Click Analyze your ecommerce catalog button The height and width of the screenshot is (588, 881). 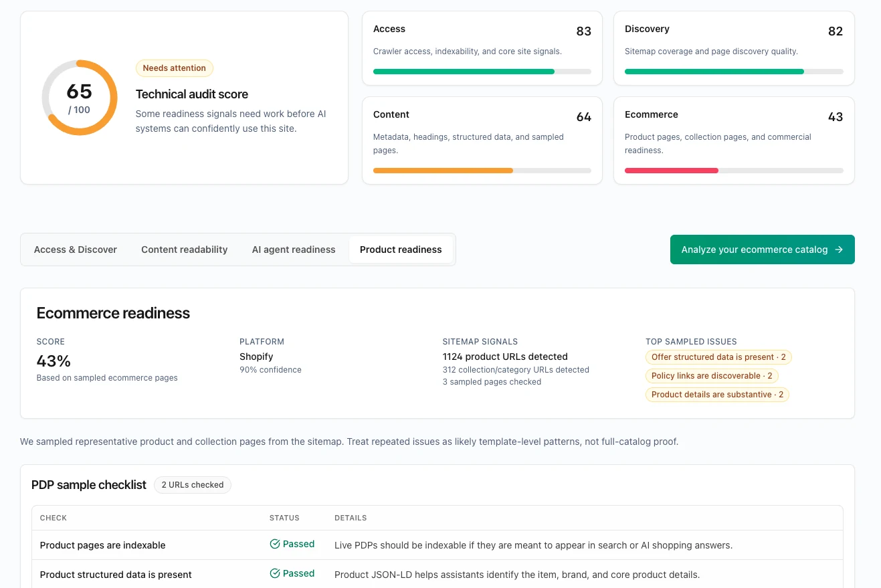(x=763, y=250)
